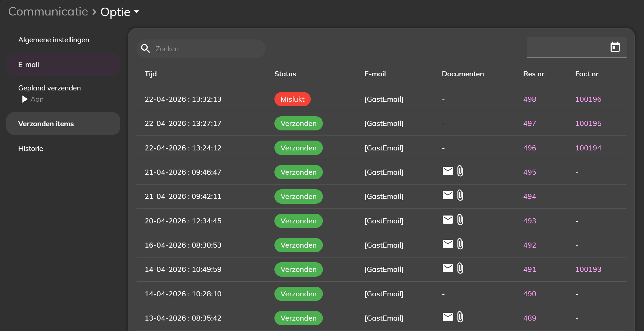Image resolution: width=644 pixels, height=331 pixels.
Task: Go to Communicatie in the breadcrumb
Action: (x=48, y=11)
